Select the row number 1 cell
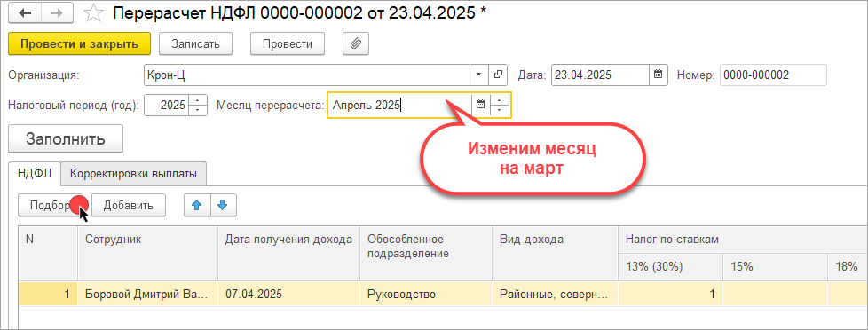This screenshot has height=330, width=868. point(48,294)
